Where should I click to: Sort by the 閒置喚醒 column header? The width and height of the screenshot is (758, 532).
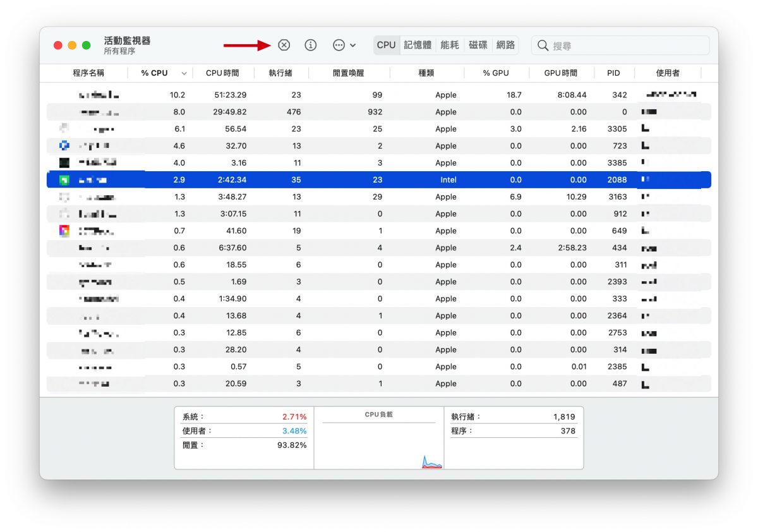[349, 73]
